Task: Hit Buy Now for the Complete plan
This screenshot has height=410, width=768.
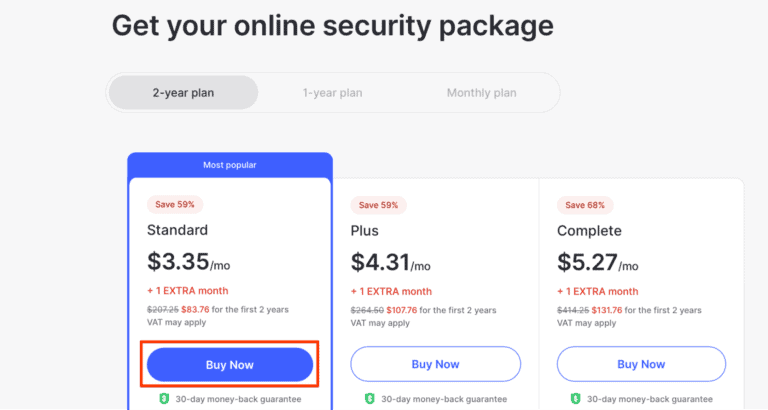Action: click(641, 364)
